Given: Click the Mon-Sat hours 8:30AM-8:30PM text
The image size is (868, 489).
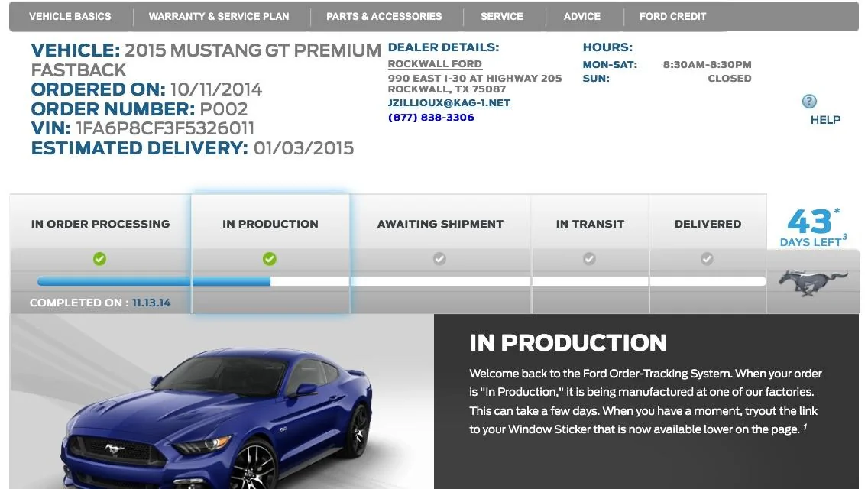Looking at the screenshot, I should pyautogui.click(x=707, y=65).
